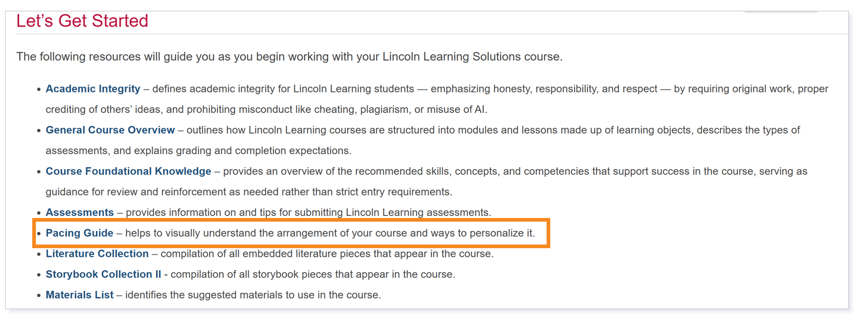Open the Assessments resource link
Image resolution: width=868 pixels, height=321 pixels.
click(80, 212)
